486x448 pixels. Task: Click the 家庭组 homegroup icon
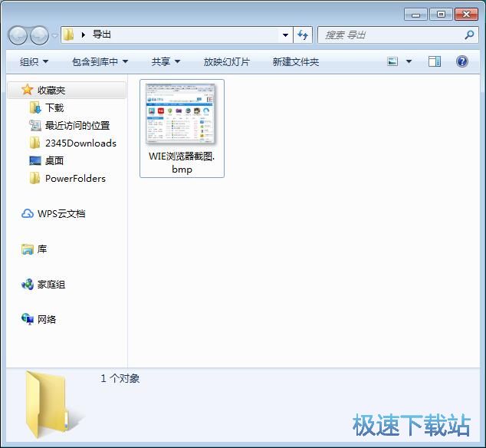tap(28, 284)
